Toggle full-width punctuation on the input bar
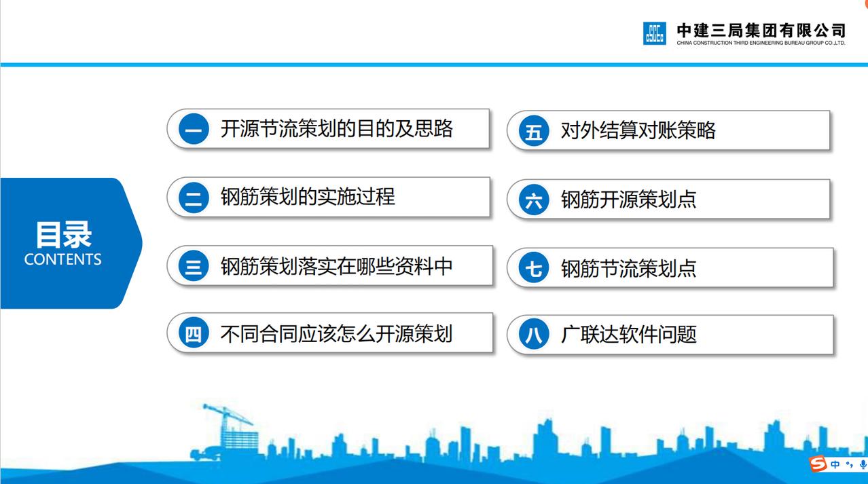This screenshot has height=484, width=868. [850, 464]
